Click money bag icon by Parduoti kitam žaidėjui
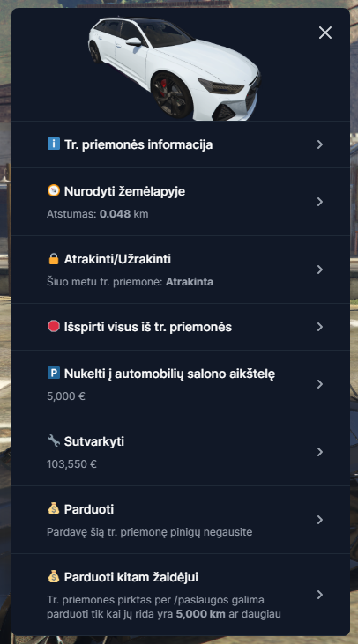This screenshot has height=644, width=358. click(x=54, y=577)
